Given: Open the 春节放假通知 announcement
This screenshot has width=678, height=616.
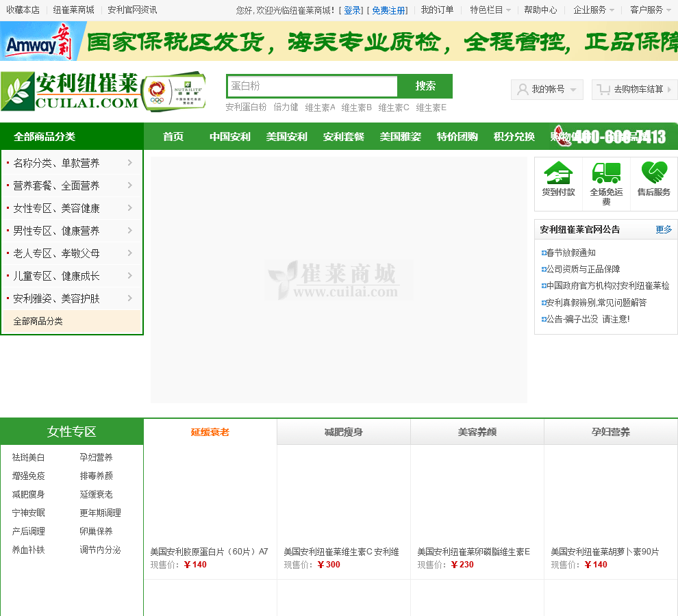Looking at the screenshot, I should 570,253.
